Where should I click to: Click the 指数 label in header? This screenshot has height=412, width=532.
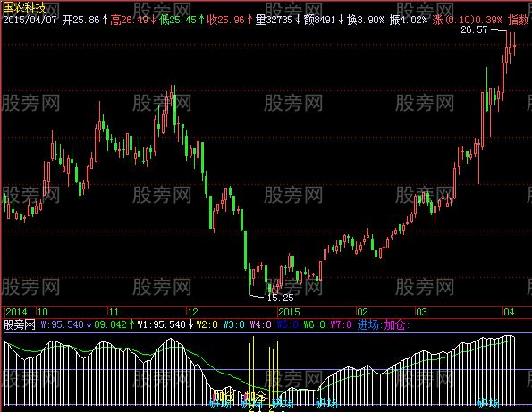518,20
